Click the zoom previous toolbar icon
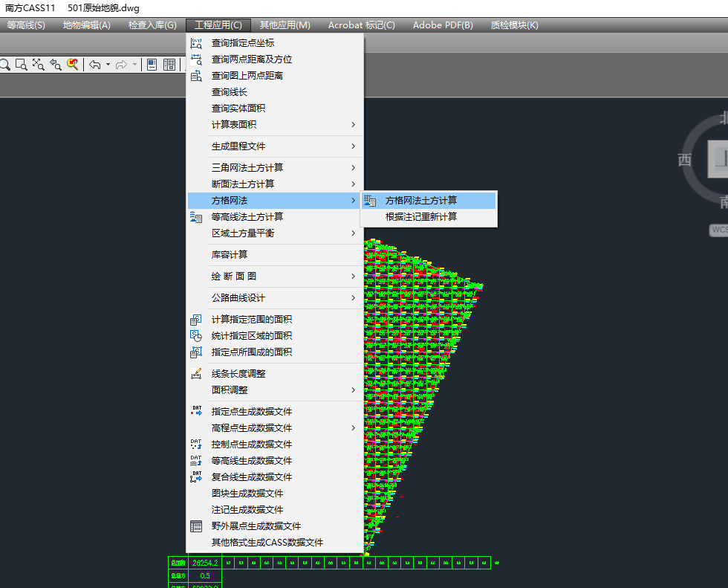728x588 pixels. pyautogui.click(x=56, y=65)
